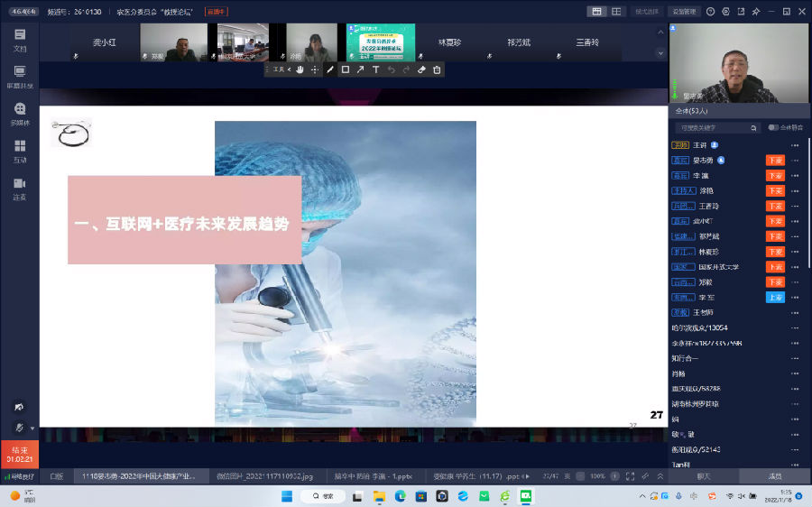Switch to the gallery layout view

(596, 11)
